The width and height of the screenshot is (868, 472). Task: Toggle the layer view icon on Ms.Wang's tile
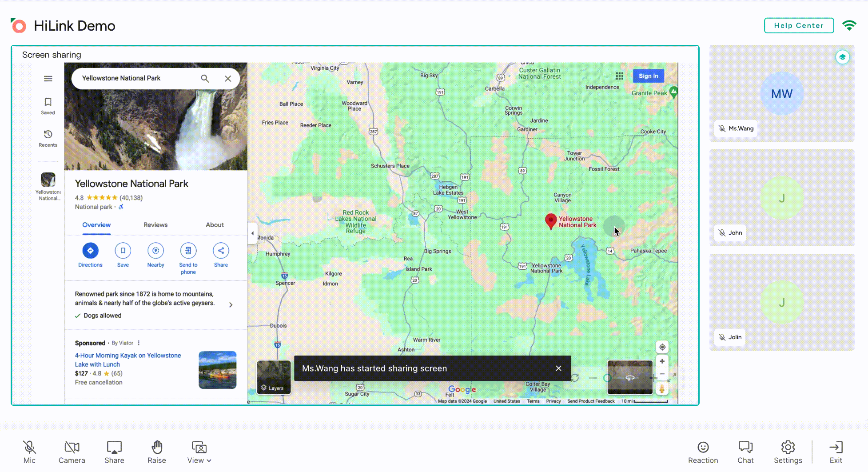click(x=842, y=57)
